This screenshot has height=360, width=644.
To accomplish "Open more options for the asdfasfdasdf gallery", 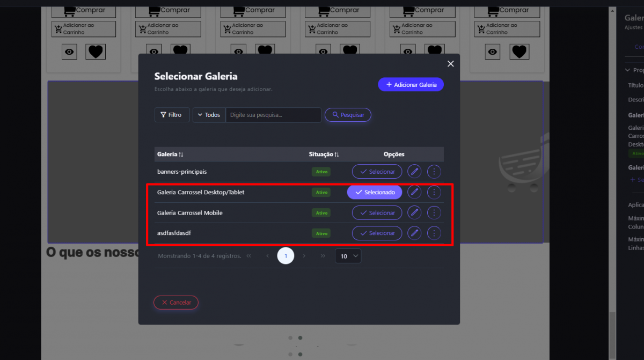I will (x=434, y=233).
